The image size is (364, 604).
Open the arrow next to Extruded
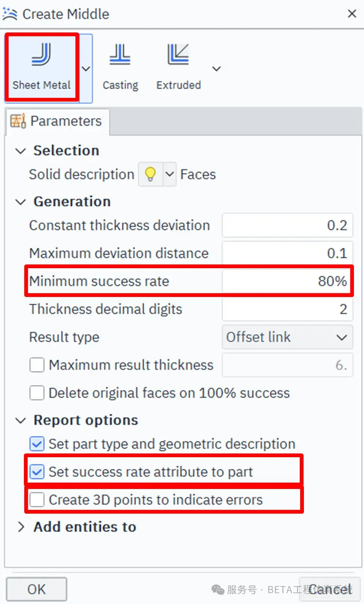point(217,69)
